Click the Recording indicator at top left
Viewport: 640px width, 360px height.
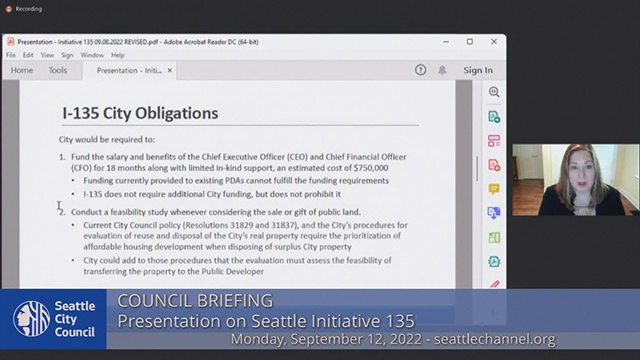24,9
